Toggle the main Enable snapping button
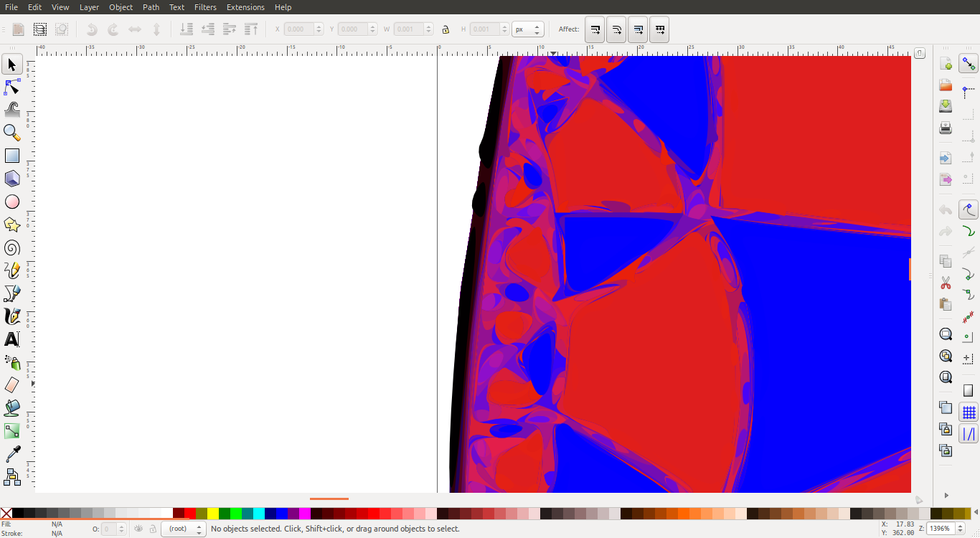Image resolution: width=980 pixels, height=538 pixels. pyautogui.click(x=969, y=64)
